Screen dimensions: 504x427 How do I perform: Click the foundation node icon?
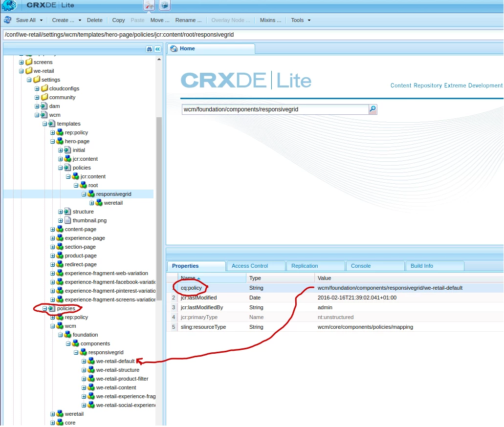pos(67,335)
